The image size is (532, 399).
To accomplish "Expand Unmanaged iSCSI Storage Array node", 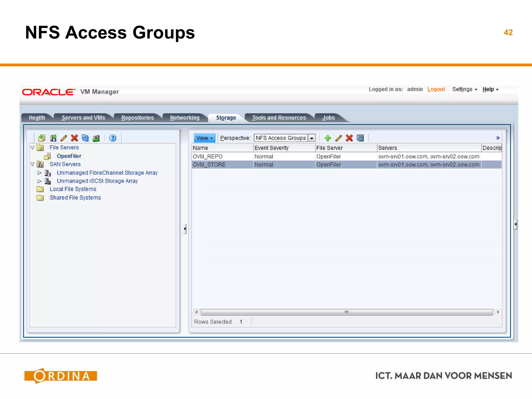I will point(39,181).
